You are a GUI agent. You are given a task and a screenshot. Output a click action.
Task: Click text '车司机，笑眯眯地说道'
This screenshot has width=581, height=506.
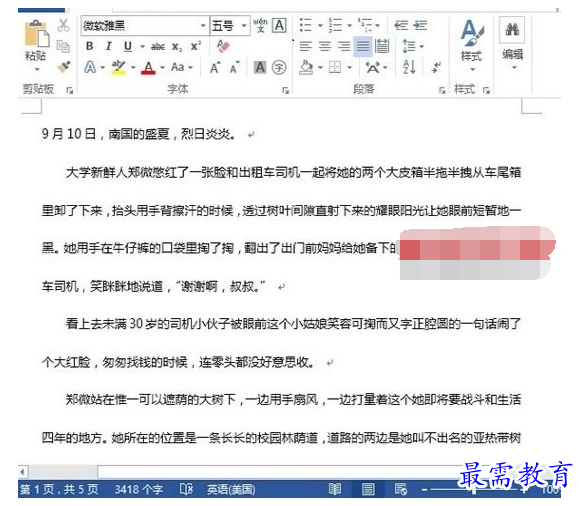(x=102, y=286)
